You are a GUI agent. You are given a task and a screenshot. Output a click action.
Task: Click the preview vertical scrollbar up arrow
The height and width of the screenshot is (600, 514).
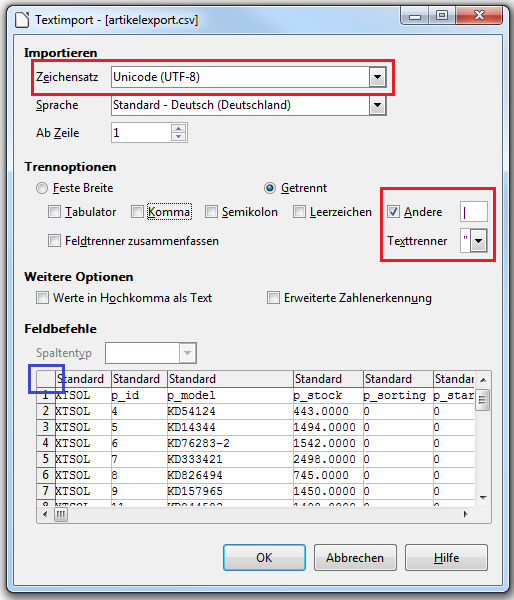pos(483,380)
